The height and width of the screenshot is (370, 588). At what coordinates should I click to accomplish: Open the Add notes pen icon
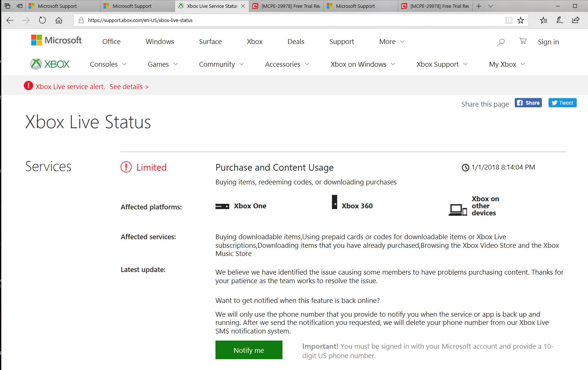click(x=559, y=20)
